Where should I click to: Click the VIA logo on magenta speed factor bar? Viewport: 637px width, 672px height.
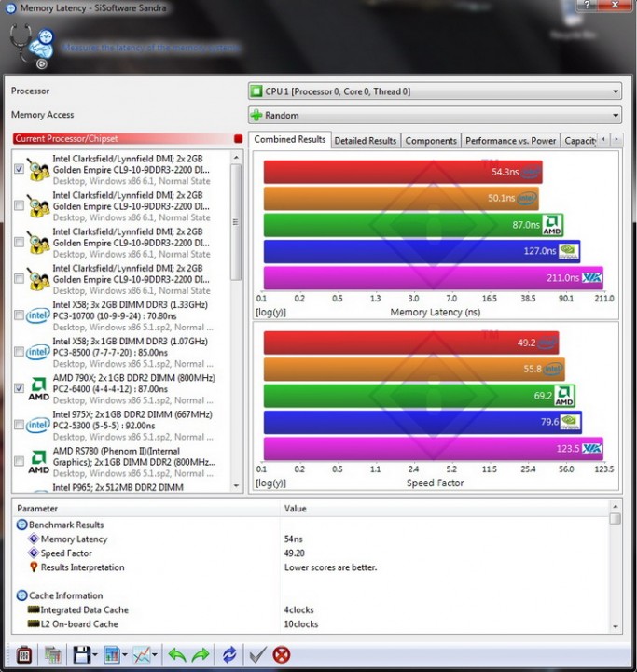tap(592, 449)
